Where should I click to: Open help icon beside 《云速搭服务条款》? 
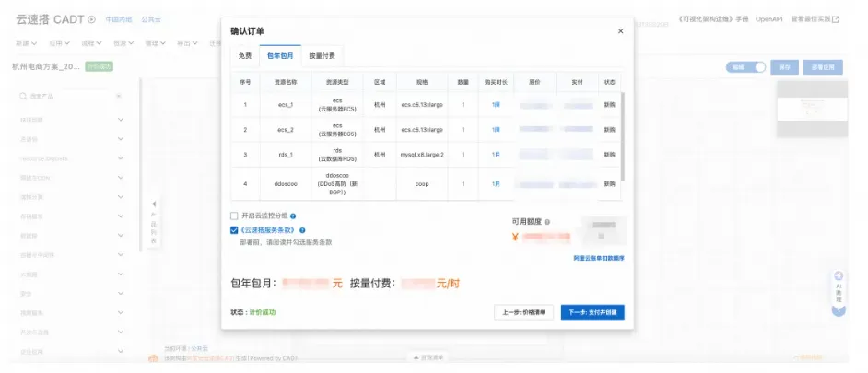tap(302, 230)
